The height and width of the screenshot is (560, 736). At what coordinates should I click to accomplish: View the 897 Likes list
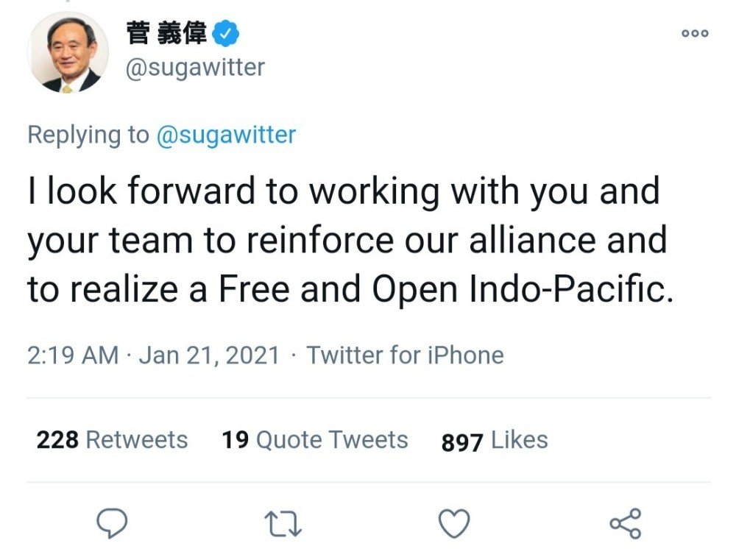[x=495, y=441]
